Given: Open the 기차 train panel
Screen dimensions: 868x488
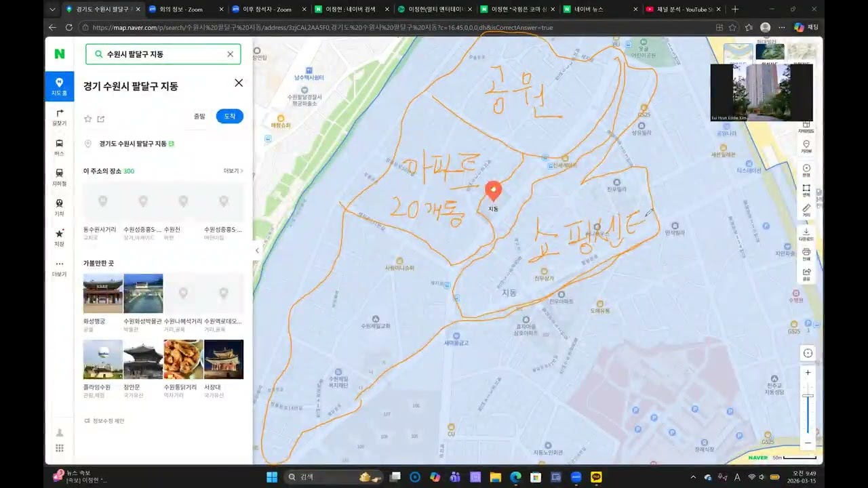Looking at the screenshot, I should click(60, 207).
